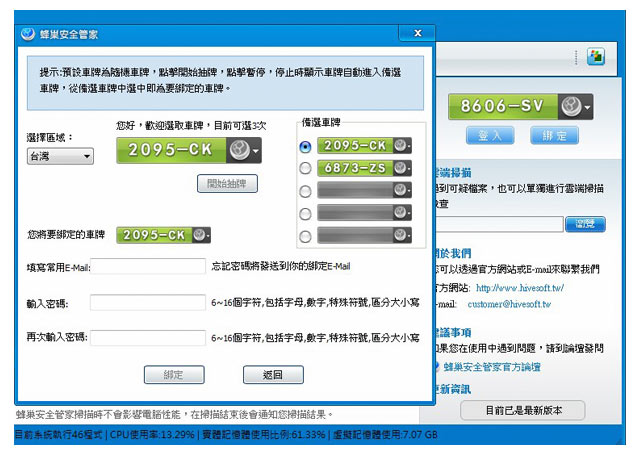Select the third empty candidate radio button
Screen dimensions: 640x453
[305, 191]
